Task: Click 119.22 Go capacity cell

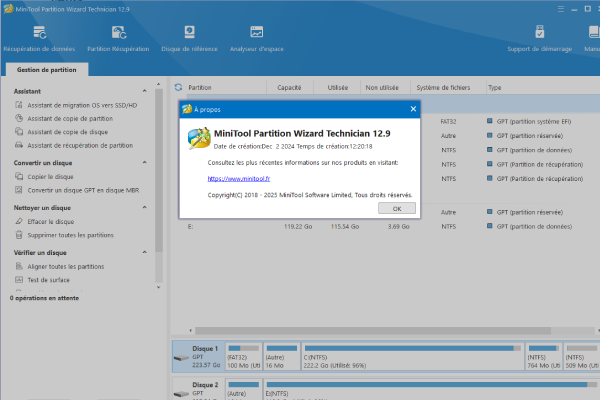Action: (298, 227)
